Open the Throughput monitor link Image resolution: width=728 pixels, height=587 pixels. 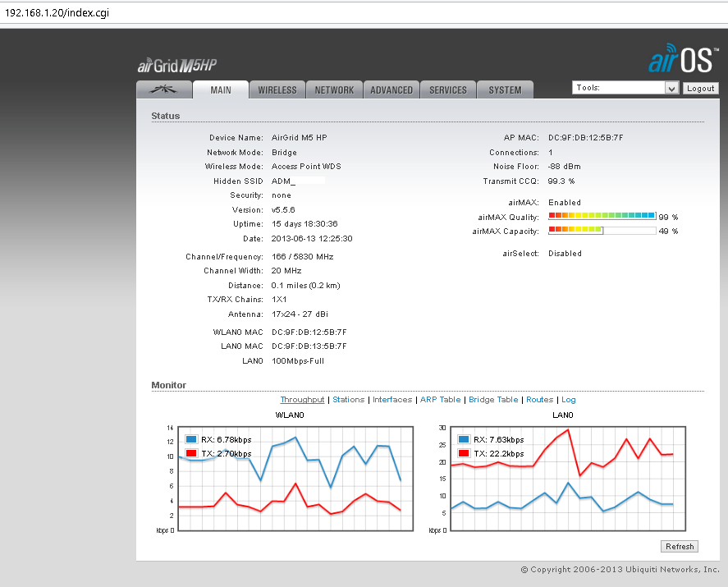point(302,399)
